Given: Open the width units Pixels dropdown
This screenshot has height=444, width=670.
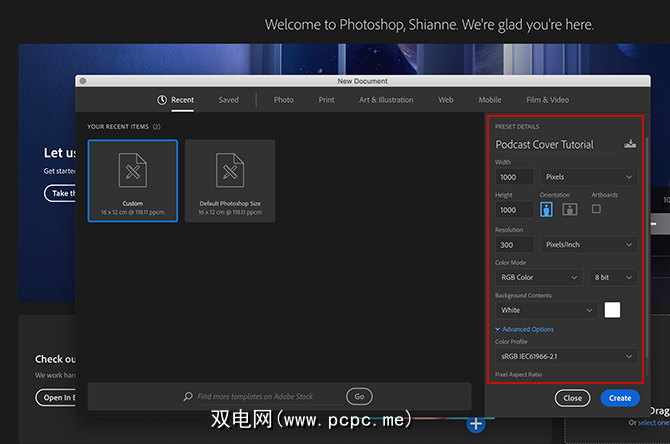Looking at the screenshot, I should [x=589, y=177].
